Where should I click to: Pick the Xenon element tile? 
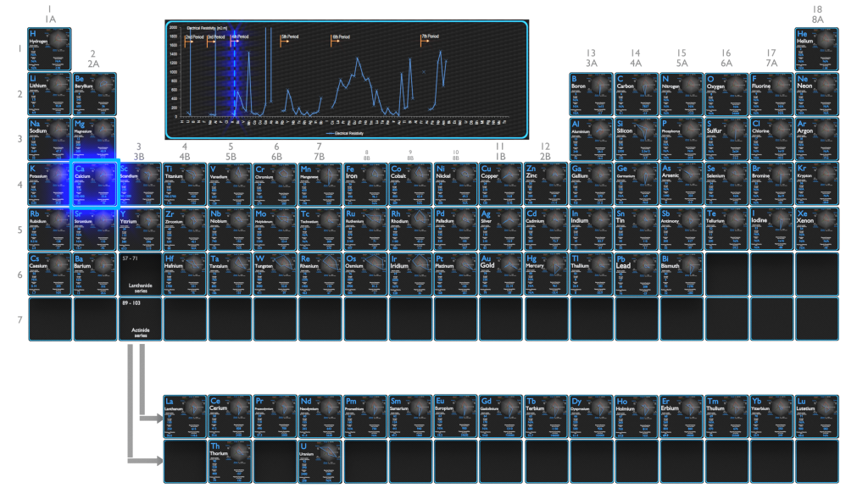[816, 229]
